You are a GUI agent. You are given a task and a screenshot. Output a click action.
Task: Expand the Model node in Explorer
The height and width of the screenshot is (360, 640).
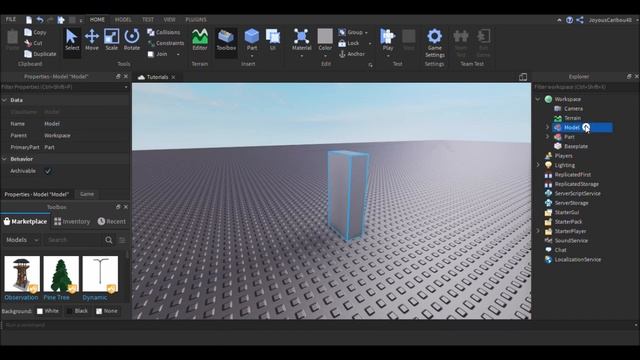click(547, 127)
